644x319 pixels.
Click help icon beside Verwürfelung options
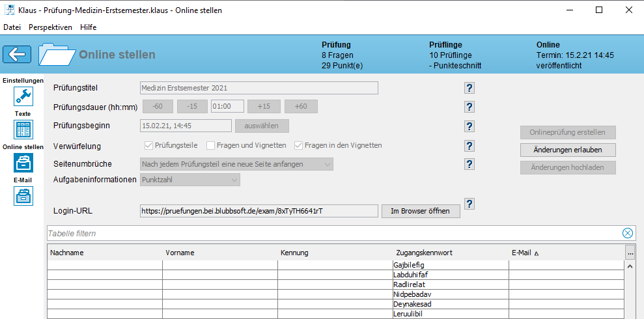pos(469,146)
